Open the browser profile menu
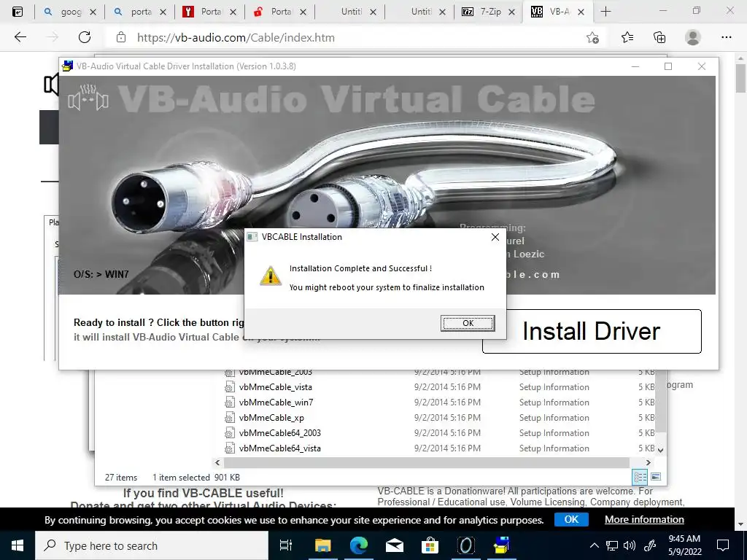 coord(692,37)
